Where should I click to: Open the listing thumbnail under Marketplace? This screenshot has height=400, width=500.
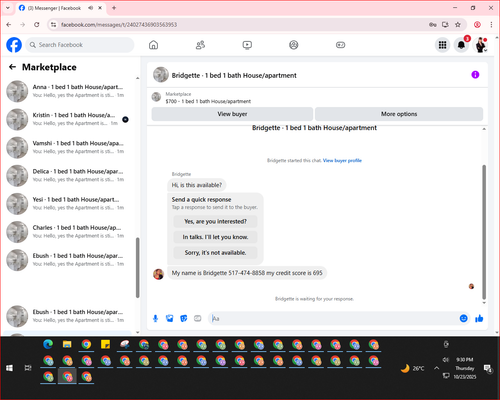pyautogui.click(x=156, y=97)
